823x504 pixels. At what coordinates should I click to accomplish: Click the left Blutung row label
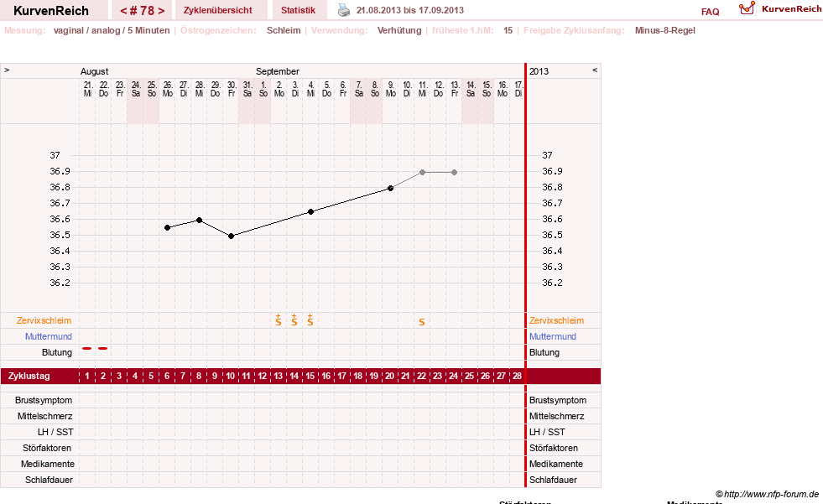pos(57,352)
